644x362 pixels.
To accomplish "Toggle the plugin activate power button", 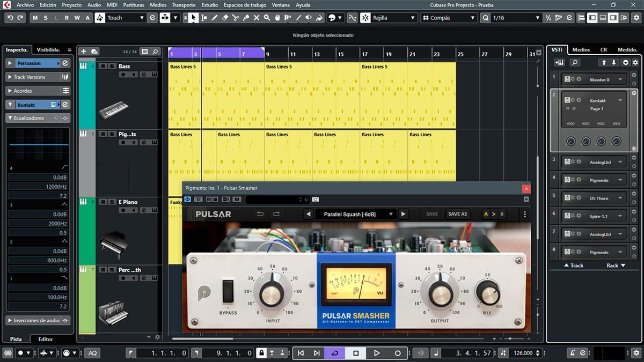I will pos(188,200).
